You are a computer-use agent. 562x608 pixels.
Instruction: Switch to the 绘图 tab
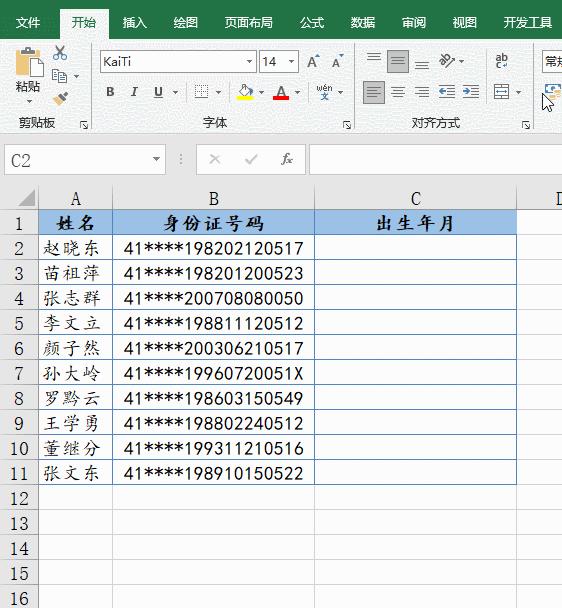pos(185,22)
